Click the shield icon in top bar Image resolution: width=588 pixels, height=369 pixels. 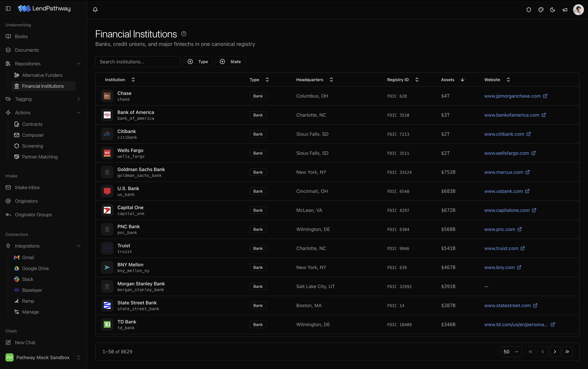(x=529, y=10)
